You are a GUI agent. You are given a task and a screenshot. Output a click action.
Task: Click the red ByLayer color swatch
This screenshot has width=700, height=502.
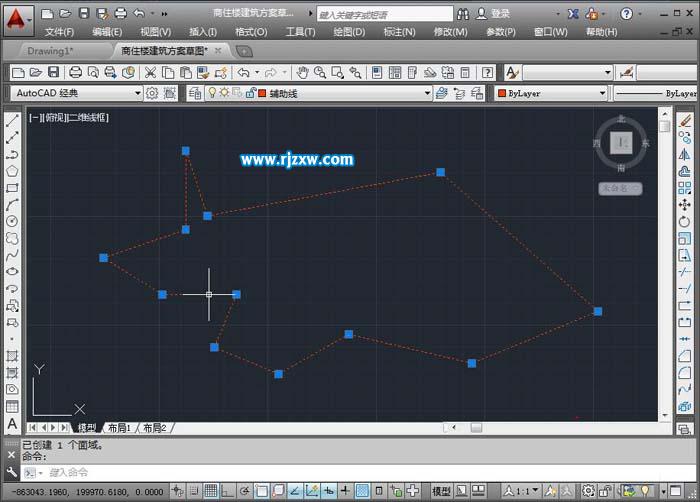[x=502, y=93]
